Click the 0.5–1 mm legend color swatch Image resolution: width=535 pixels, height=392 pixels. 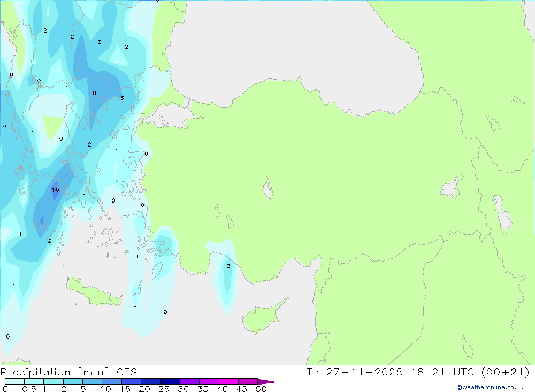point(34,381)
